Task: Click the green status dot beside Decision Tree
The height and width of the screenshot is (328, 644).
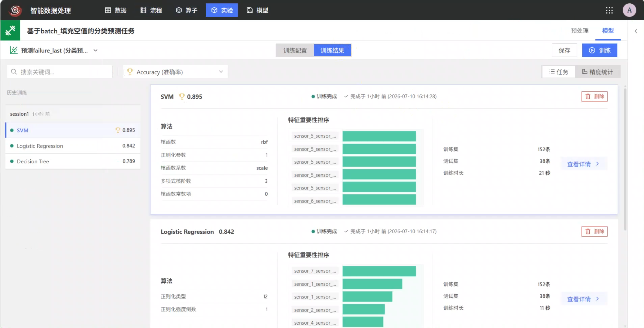Action: (12, 161)
